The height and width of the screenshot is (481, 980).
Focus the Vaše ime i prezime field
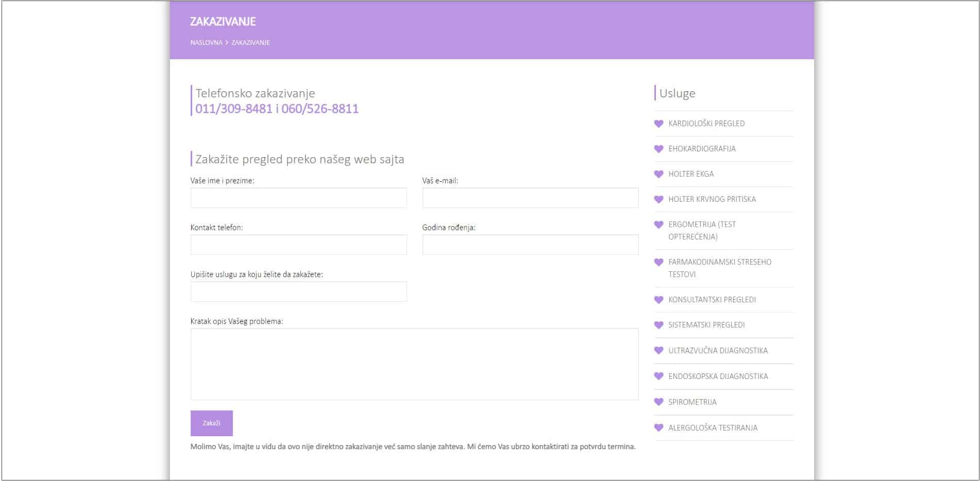click(x=298, y=198)
